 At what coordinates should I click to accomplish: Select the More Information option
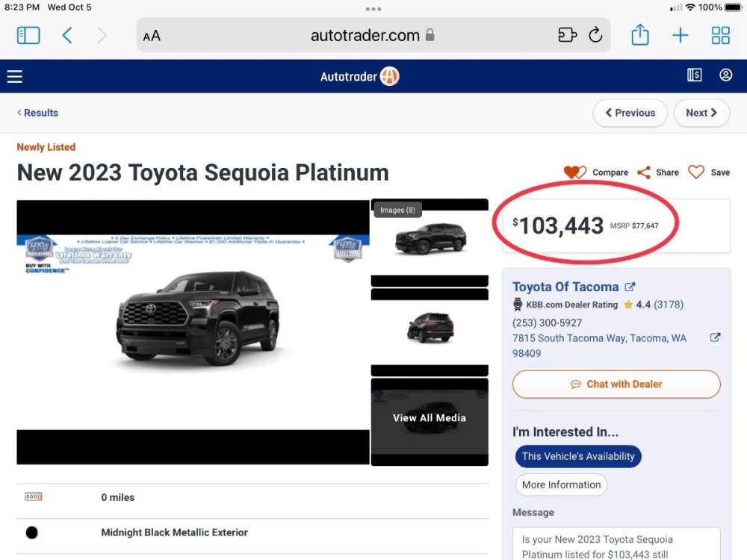561,485
